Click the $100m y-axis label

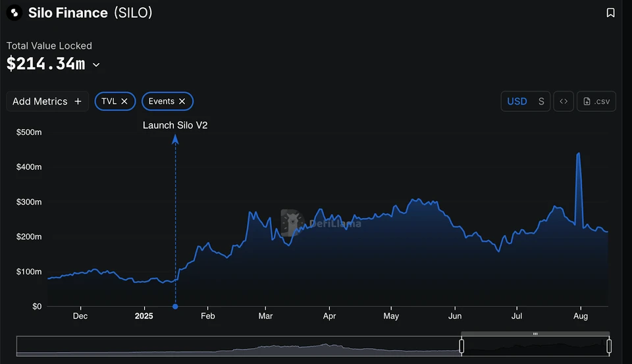coord(28,272)
